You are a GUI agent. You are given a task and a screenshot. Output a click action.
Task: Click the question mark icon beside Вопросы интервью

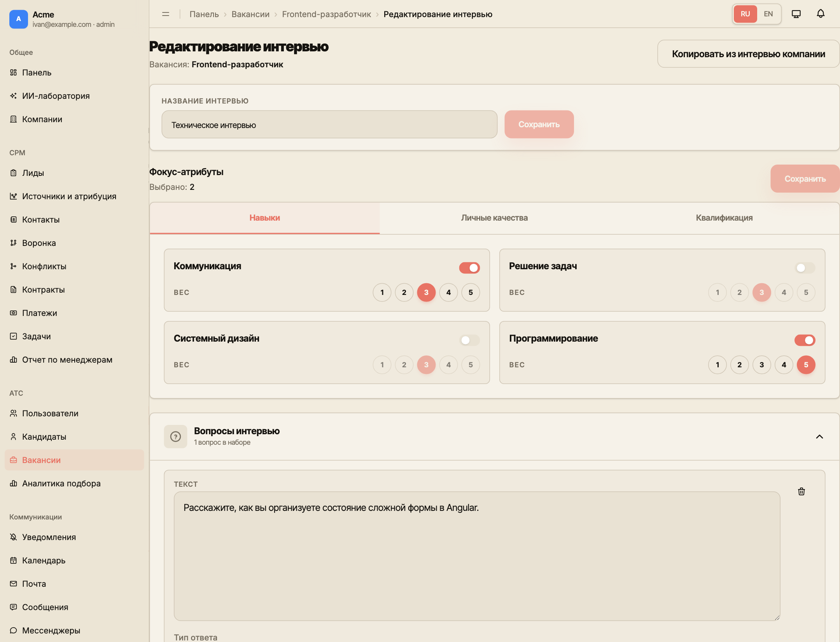click(x=175, y=437)
